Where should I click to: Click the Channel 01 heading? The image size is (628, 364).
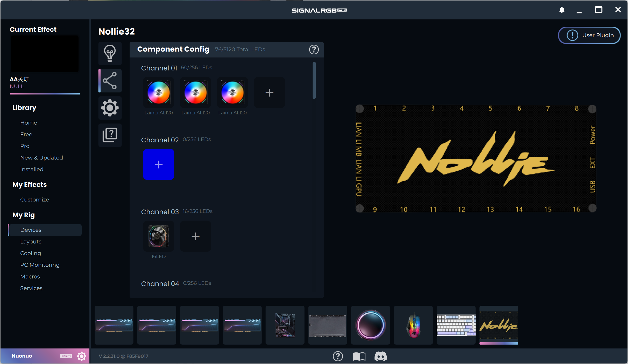pos(159,68)
